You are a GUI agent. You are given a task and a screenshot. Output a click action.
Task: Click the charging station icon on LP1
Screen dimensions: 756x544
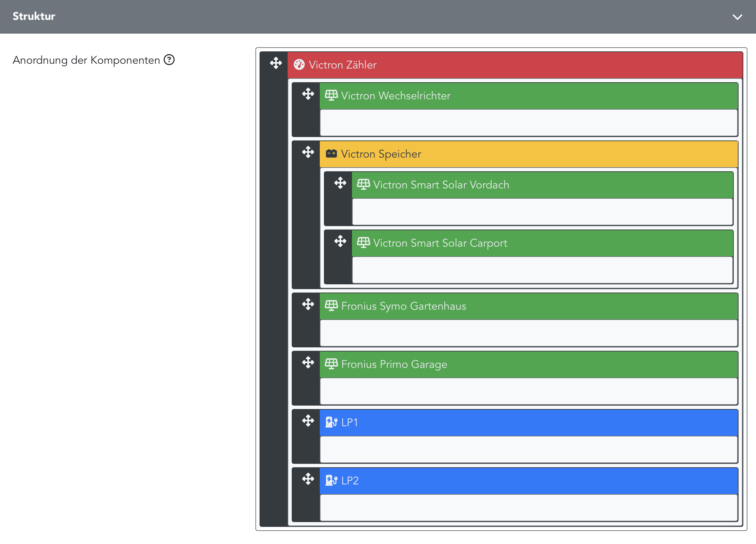coord(331,422)
